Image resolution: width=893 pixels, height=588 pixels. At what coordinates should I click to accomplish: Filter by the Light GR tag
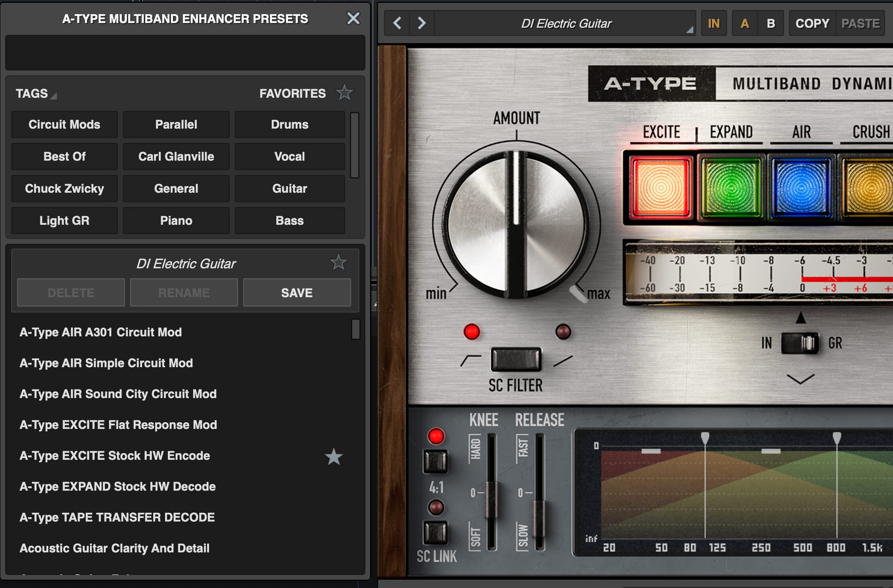coord(64,220)
